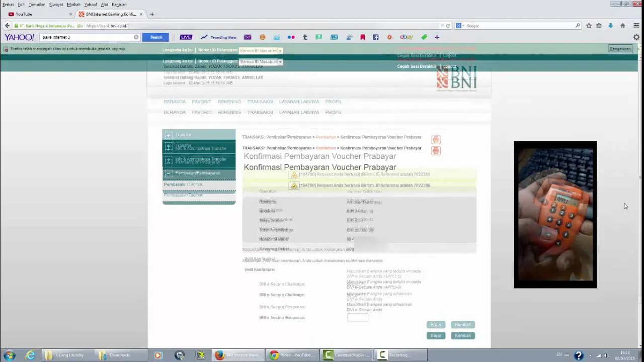Image resolution: width=644 pixels, height=362 pixels.
Task: Click Pengaturan on the pop-up blocked bar
Action: coord(620,49)
